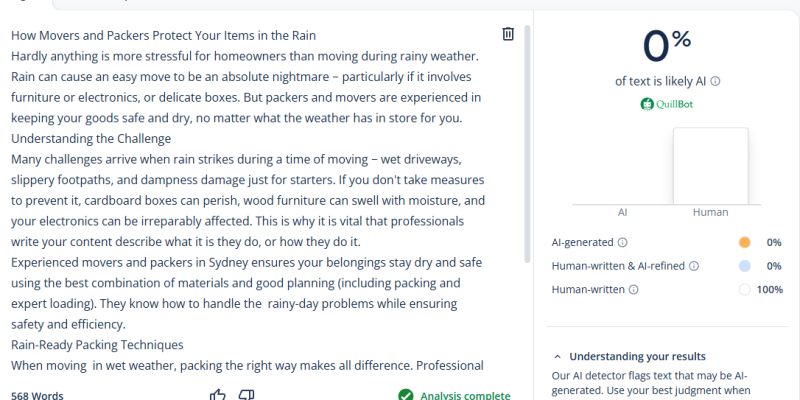Viewport: 800px width, 400px height.
Task: Give thumbs down feedback on the analysis
Action: pyautogui.click(x=247, y=395)
